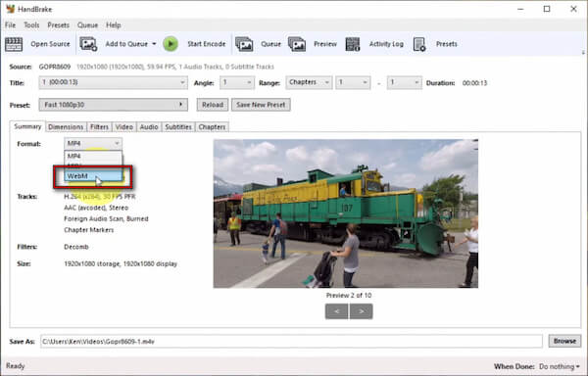Image resolution: width=588 pixels, height=376 pixels.
Task: Open the Tools menu
Action: point(31,25)
